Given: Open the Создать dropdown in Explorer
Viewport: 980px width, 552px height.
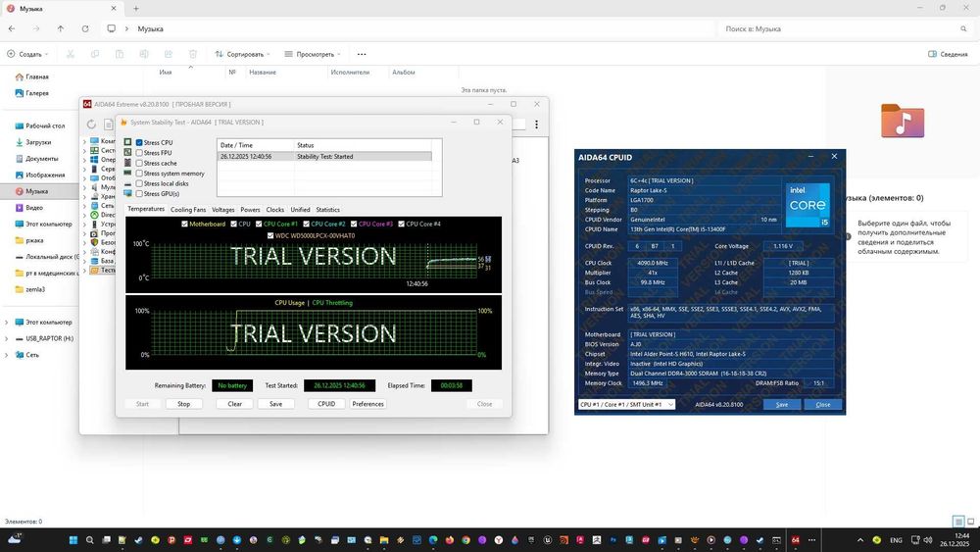Looking at the screenshot, I should pos(27,54).
